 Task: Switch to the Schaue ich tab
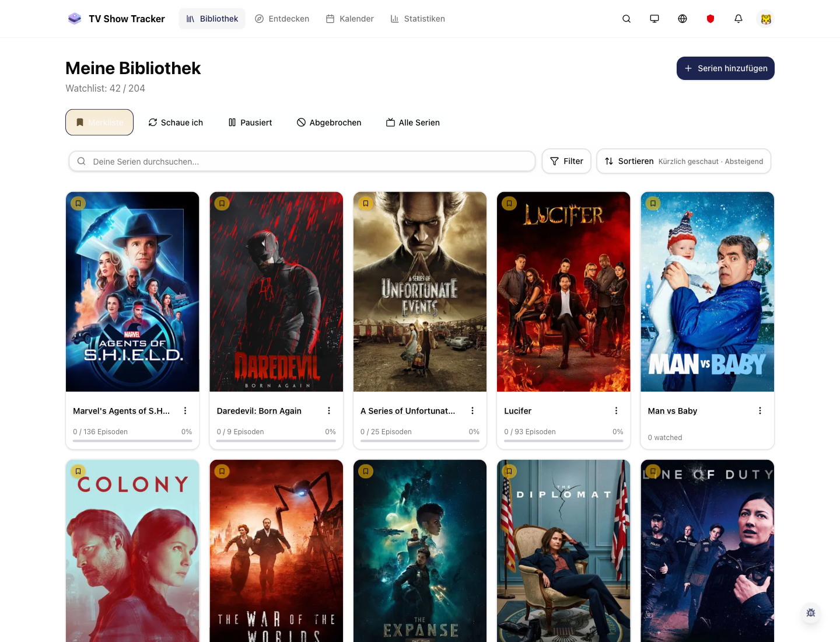click(175, 123)
